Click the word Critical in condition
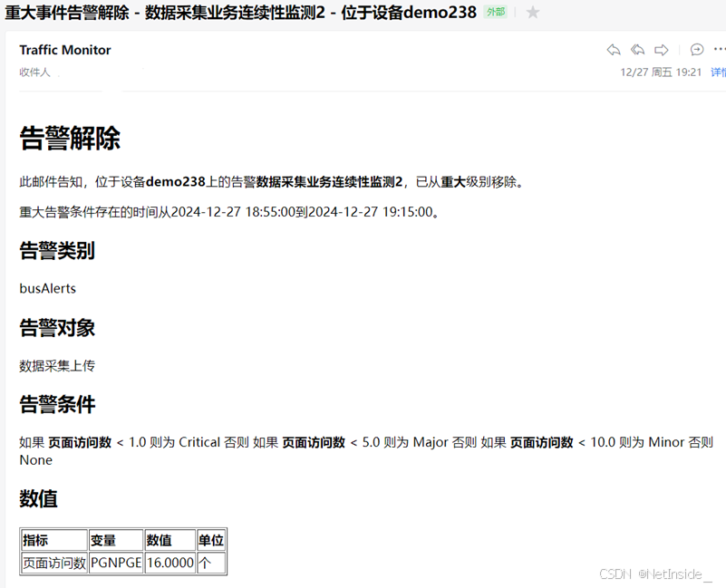The width and height of the screenshot is (726, 588). (199, 442)
